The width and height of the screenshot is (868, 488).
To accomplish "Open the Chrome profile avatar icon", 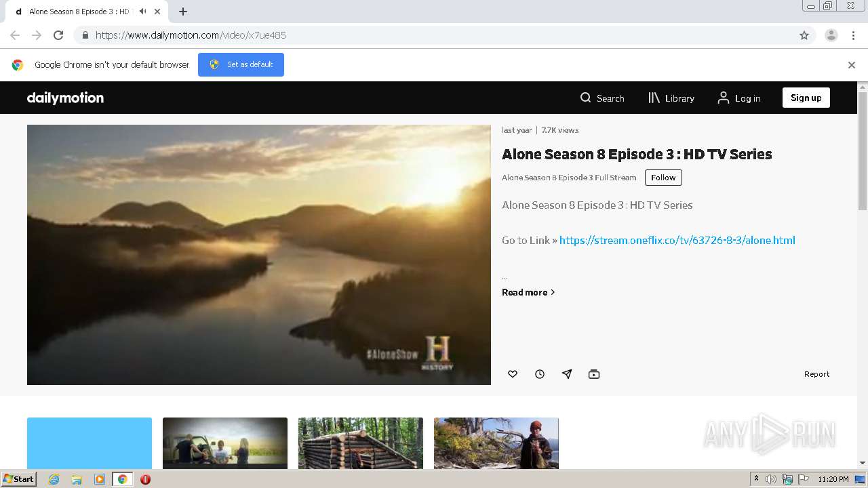I will (x=831, y=35).
